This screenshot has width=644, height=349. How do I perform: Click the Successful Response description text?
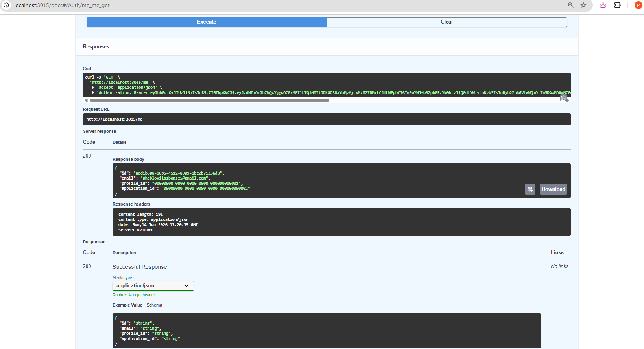(x=140, y=267)
